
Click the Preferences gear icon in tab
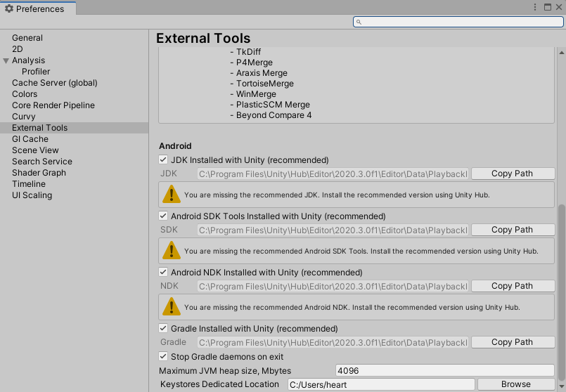pyautogui.click(x=9, y=8)
